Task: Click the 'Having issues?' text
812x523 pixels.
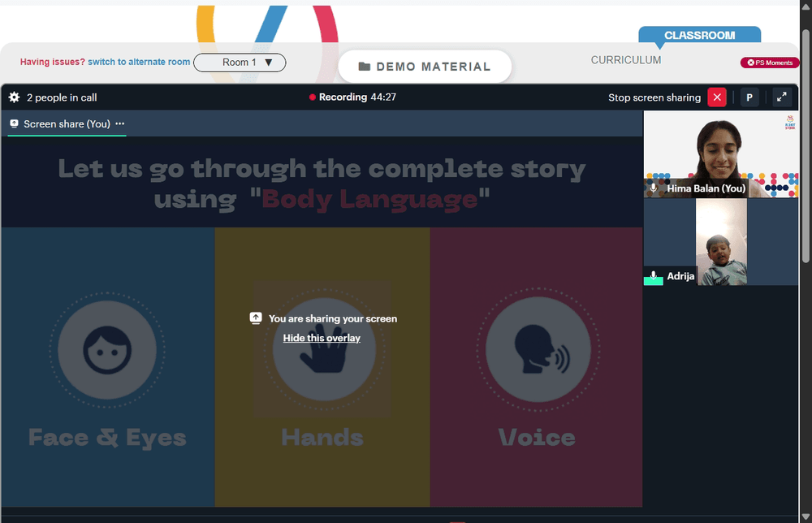Action: [x=52, y=62]
